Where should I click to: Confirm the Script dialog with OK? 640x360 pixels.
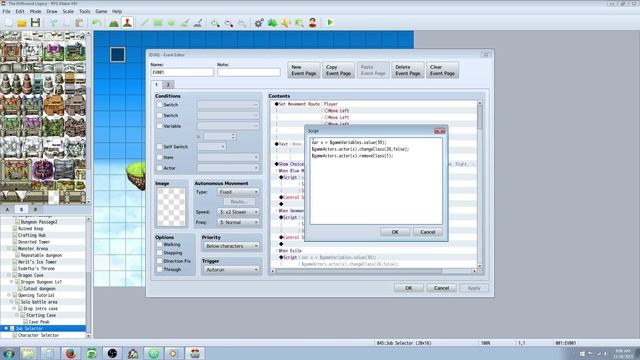point(395,232)
